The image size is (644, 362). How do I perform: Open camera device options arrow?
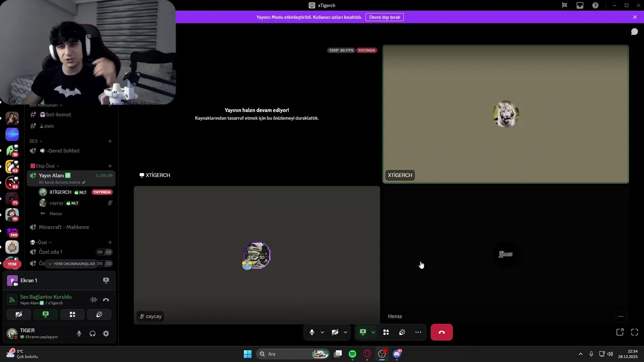[345, 332]
